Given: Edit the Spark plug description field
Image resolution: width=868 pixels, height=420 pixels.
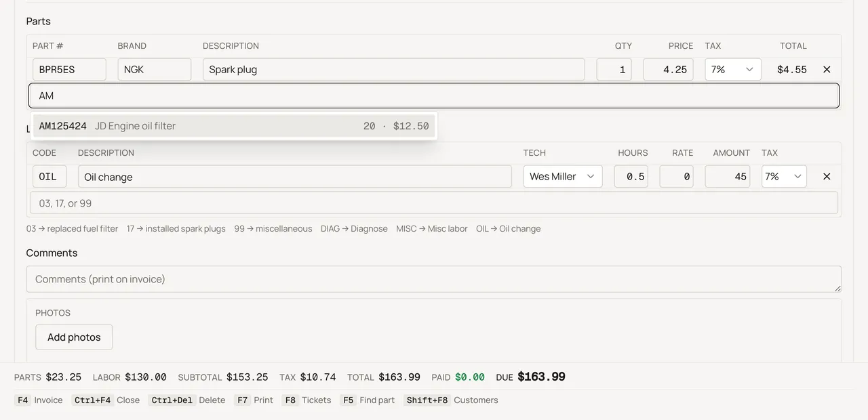Looking at the screenshot, I should [x=394, y=69].
